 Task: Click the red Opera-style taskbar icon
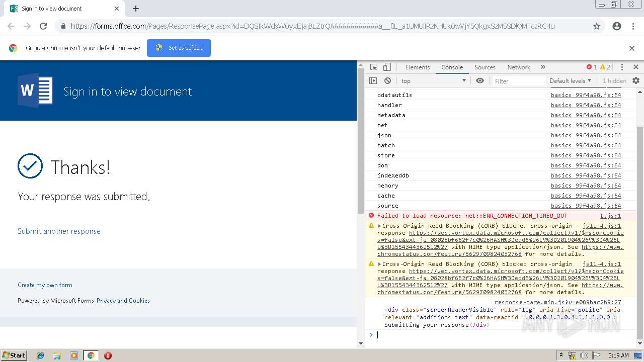[108, 355]
